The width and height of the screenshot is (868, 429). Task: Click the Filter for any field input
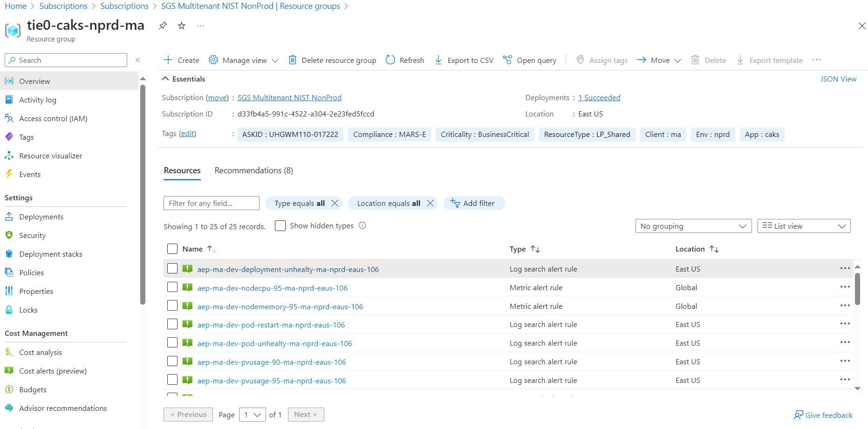click(x=211, y=203)
